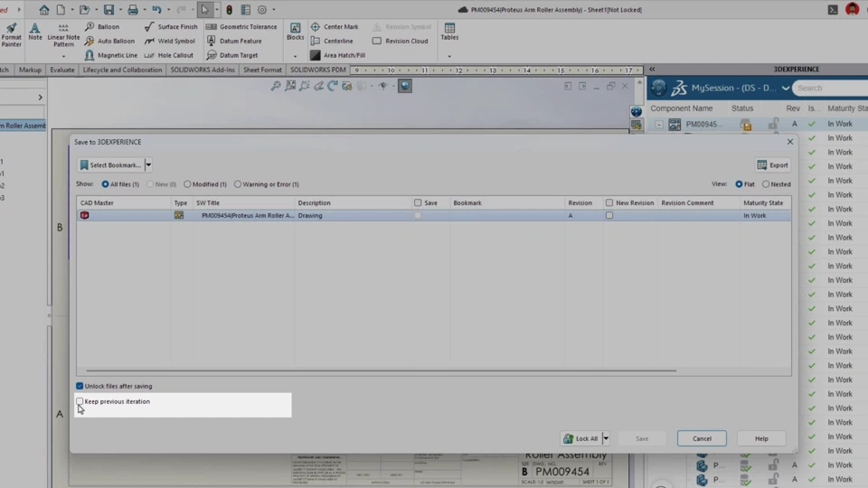Click the Export button

(773, 164)
